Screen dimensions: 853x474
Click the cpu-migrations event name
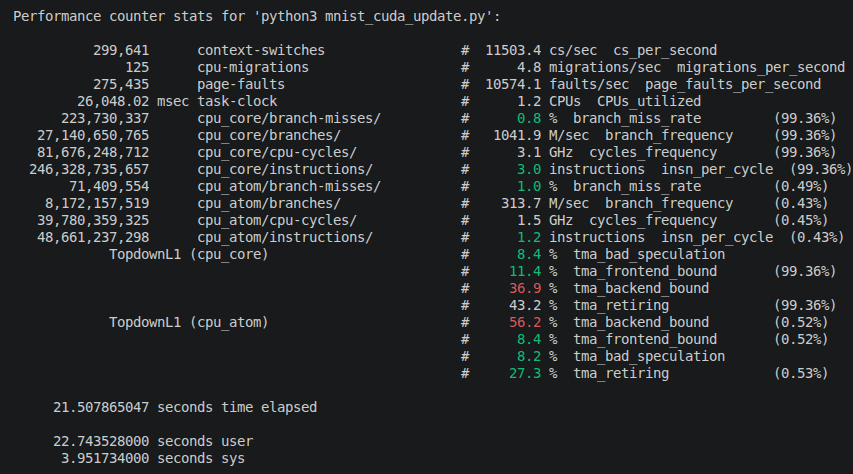pos(252,67)
